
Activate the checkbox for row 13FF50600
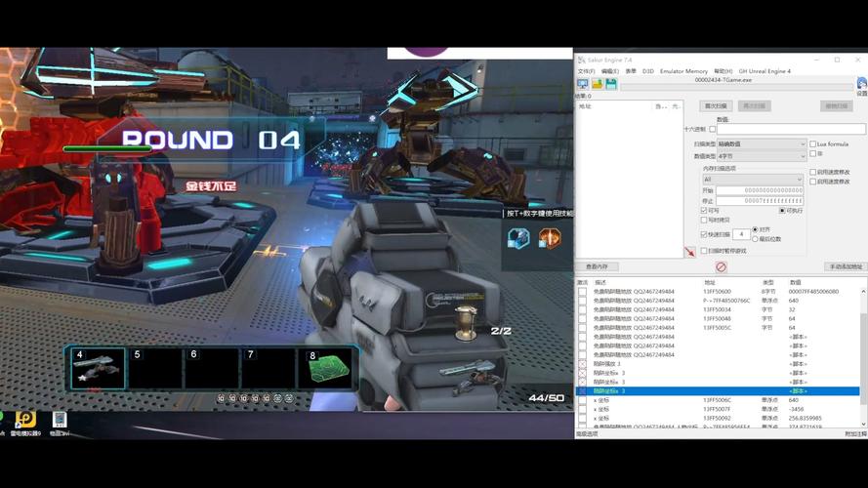(582, 292)
